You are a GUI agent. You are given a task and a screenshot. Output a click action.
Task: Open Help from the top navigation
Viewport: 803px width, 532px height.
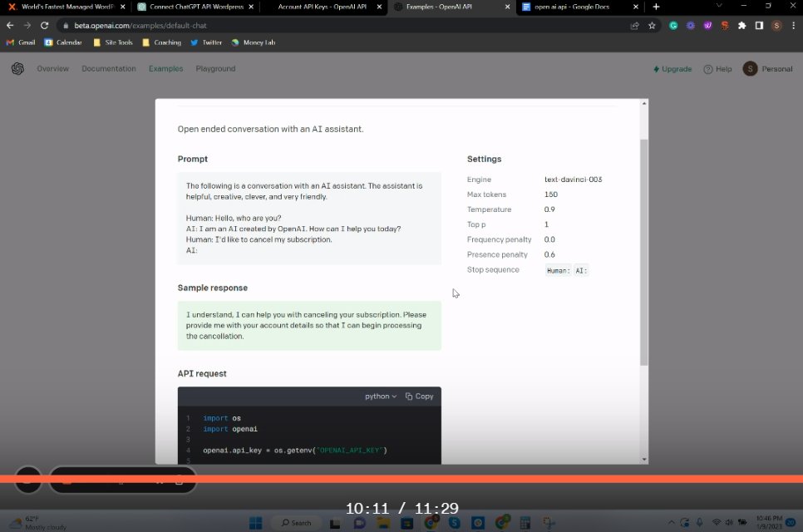(x=717, y=69)
